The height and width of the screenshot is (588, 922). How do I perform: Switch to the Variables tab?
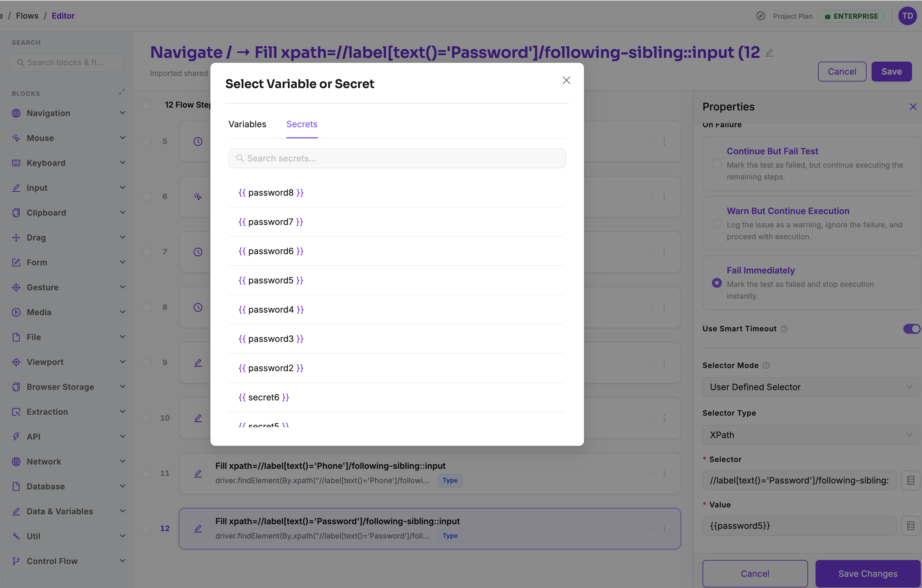point(247,124)
